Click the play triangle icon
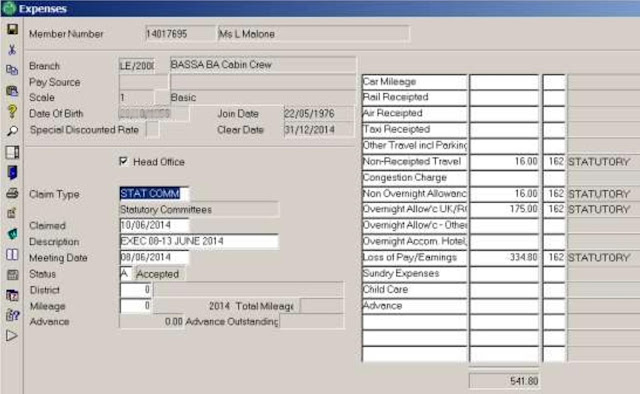Image resolution: width=640 pixels, height=394 pixels. (12, 336)
